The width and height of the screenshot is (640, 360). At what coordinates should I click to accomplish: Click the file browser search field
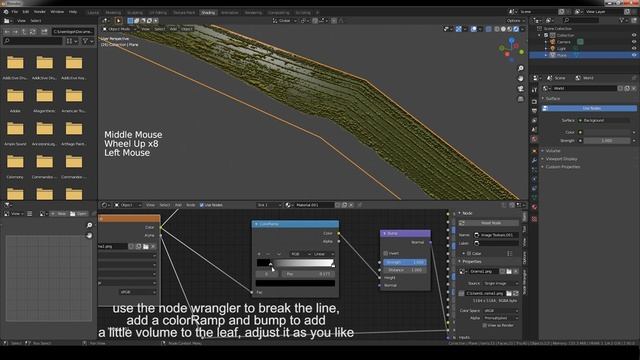click(x=33, y=41)
